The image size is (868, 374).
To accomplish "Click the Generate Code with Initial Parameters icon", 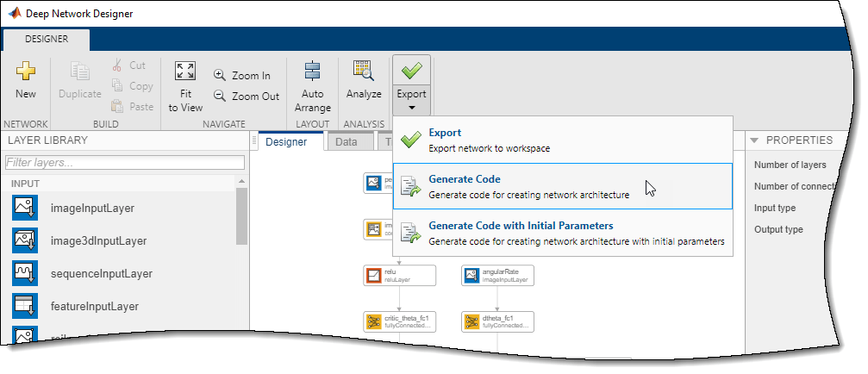I will 411,233.
